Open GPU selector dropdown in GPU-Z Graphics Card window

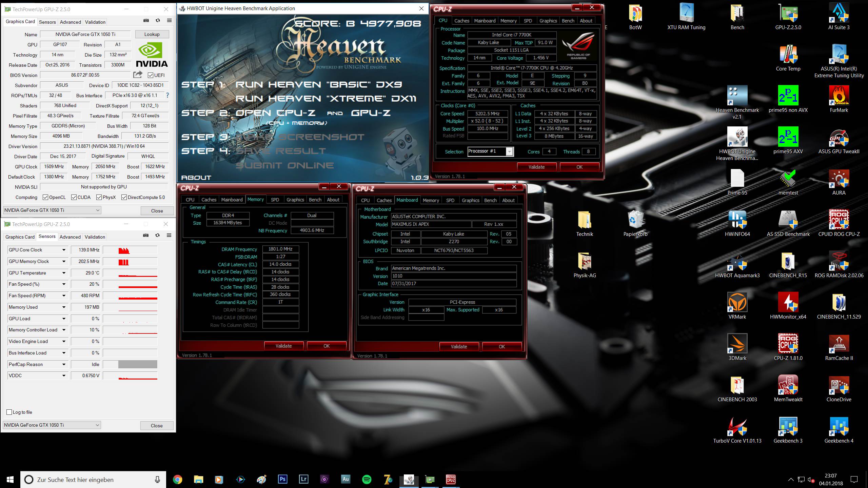[52, 210]
